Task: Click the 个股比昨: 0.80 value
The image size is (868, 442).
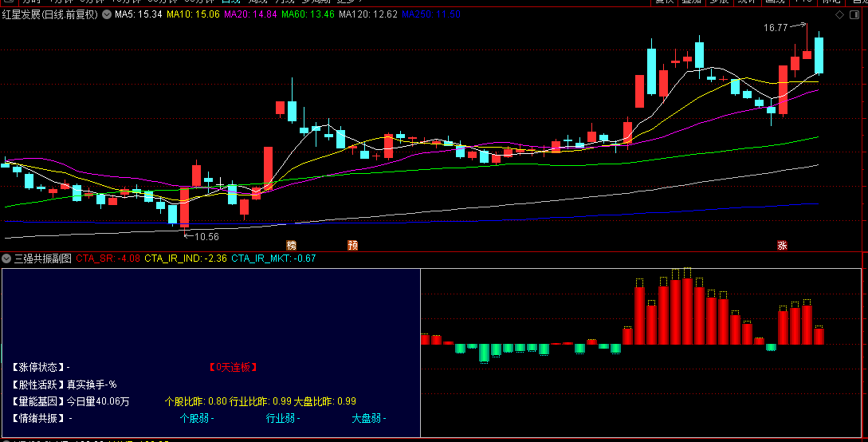Action: click(196, 401)
